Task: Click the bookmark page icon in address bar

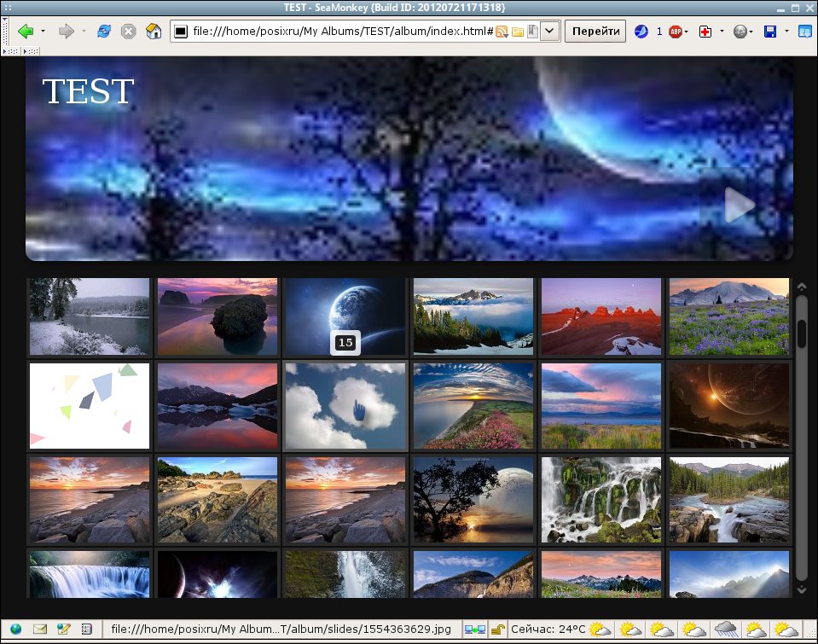Action: 532,32
